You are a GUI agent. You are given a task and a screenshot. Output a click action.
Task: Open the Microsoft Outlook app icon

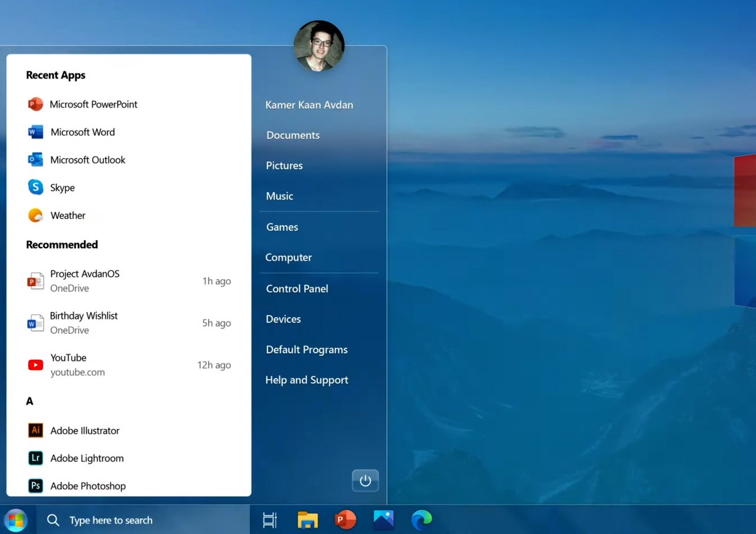tap(35, 160)
